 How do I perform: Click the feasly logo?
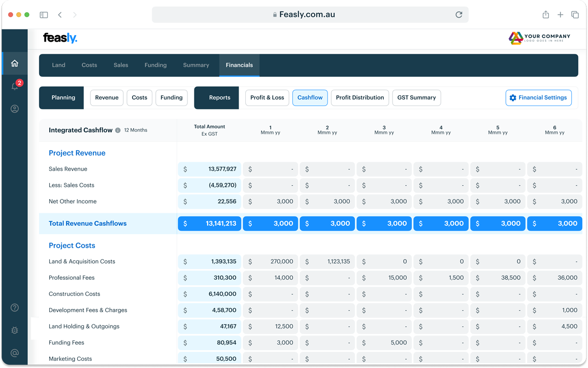(60, 38)
